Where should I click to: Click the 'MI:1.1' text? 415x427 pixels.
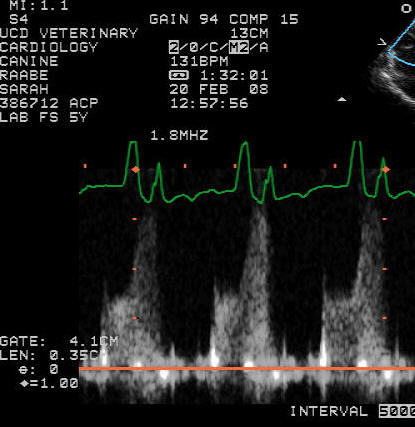point(39,5)
